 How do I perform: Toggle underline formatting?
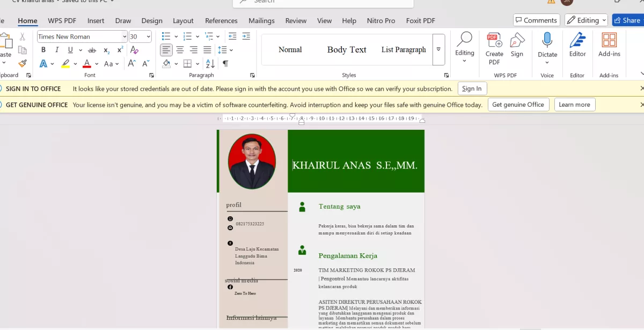pyautogui.click(x=70, y=50)
